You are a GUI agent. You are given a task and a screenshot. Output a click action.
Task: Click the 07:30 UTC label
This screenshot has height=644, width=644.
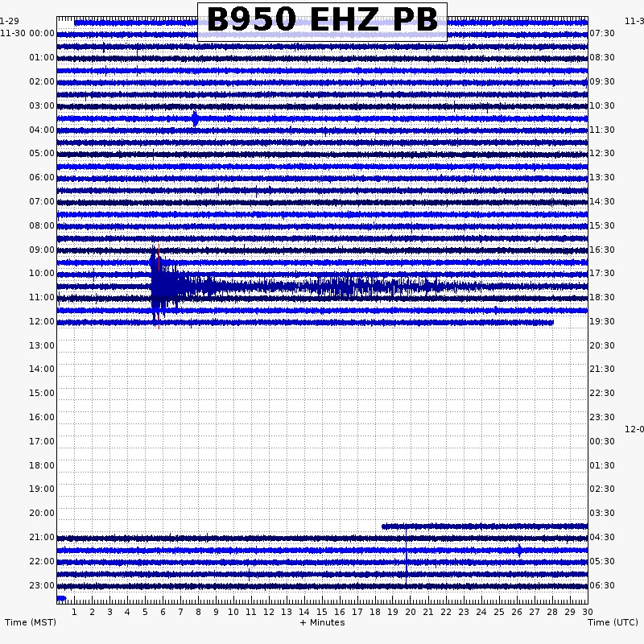[x=602, y=33]
